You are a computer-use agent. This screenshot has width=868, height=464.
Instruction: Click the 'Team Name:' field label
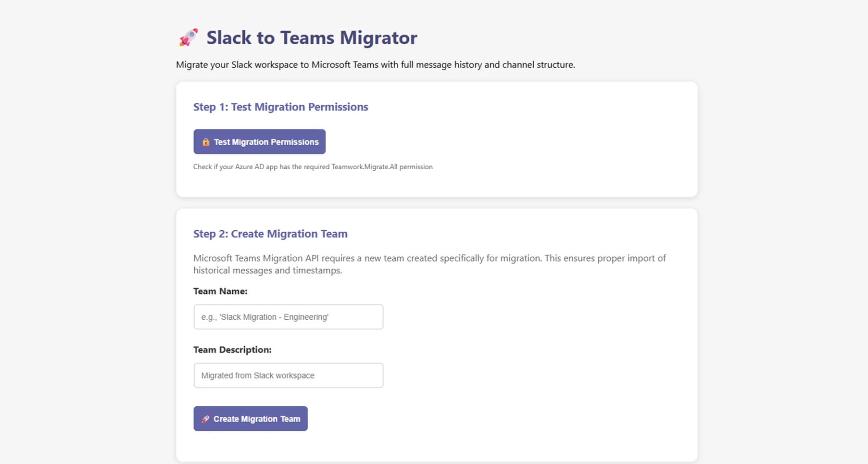pyautogui.click(x=220, y=291)
